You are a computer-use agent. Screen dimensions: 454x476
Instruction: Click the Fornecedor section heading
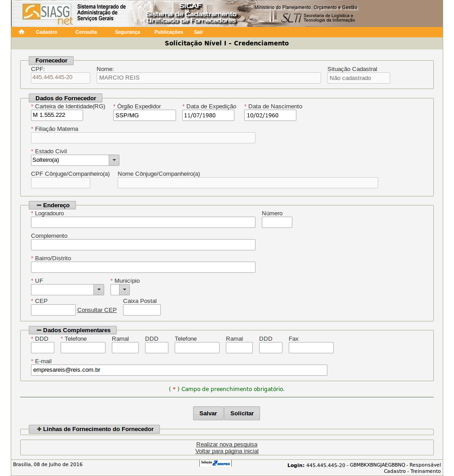(51, 60)
